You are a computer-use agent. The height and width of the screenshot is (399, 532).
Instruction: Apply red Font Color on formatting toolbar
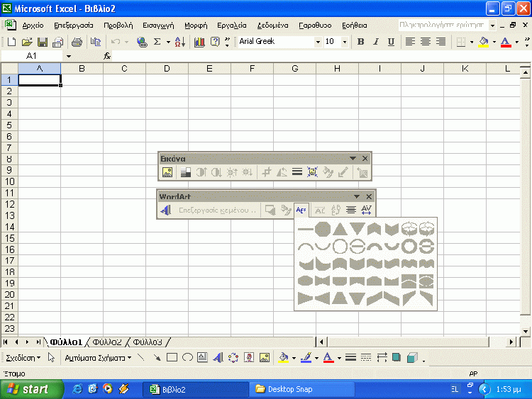[x=506, y=42]
